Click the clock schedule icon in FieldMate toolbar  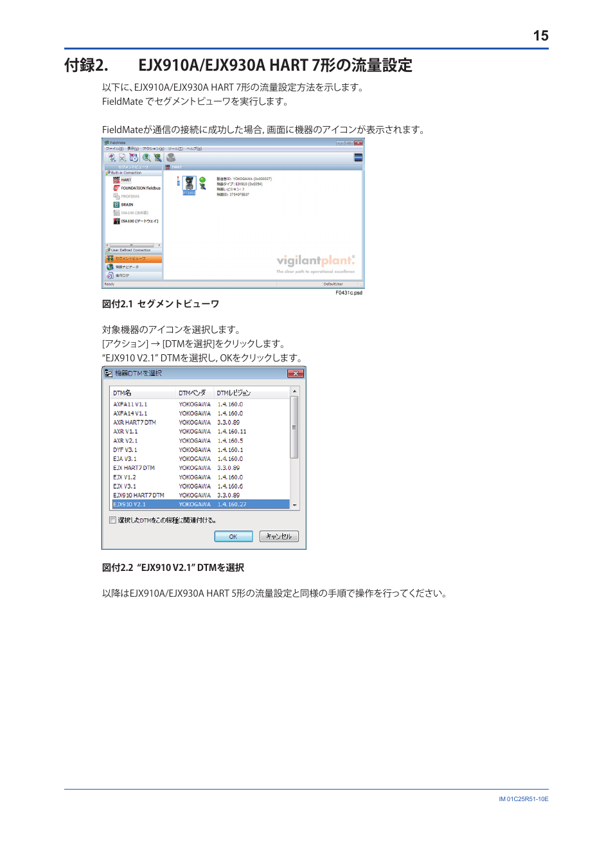(134, 157)
